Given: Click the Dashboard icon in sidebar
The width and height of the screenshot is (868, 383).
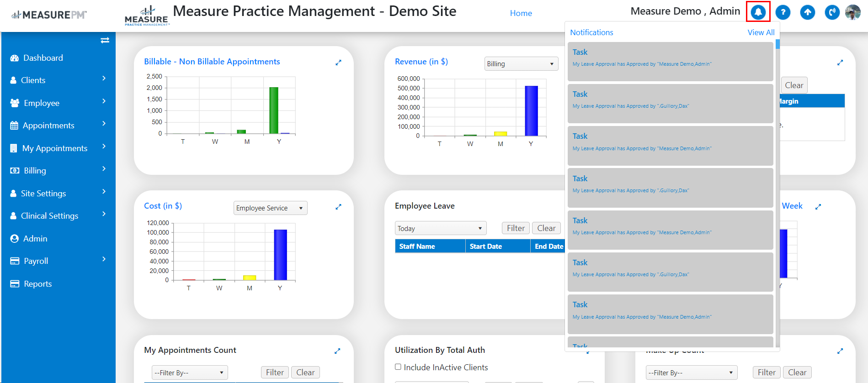Looking at the screenshot, I should 15,58.
